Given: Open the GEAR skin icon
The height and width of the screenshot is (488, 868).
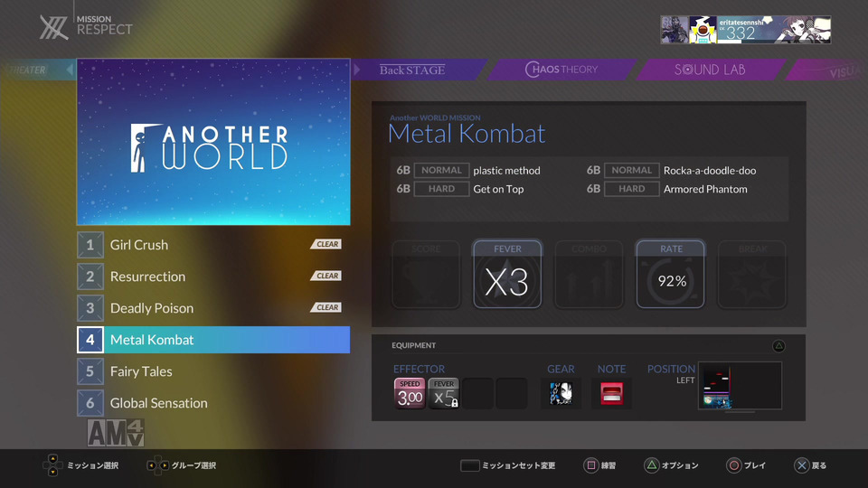Looking at the screenshot, I should pos(561,393).
